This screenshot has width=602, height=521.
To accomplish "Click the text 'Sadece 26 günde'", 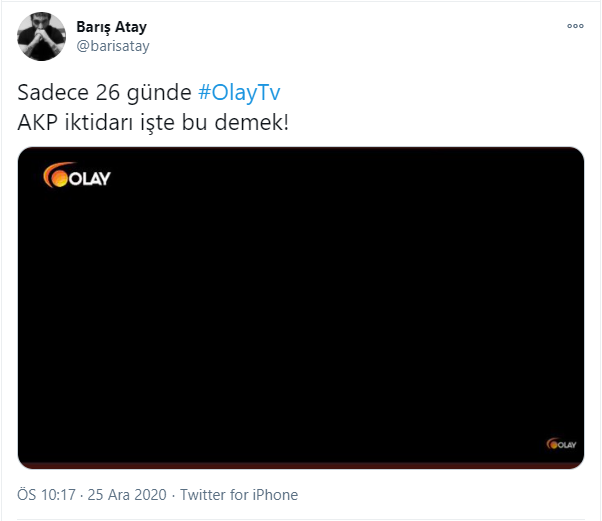I will (104, 93).
